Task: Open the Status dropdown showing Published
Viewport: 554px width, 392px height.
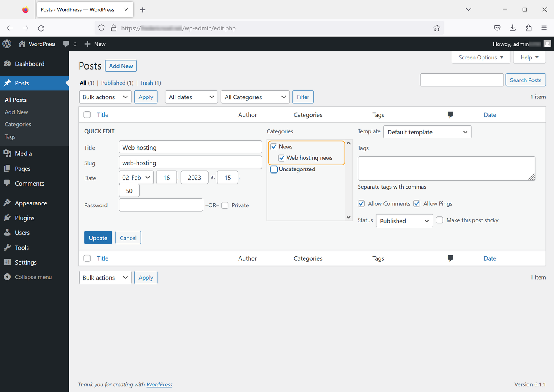Action: [404, 221]
